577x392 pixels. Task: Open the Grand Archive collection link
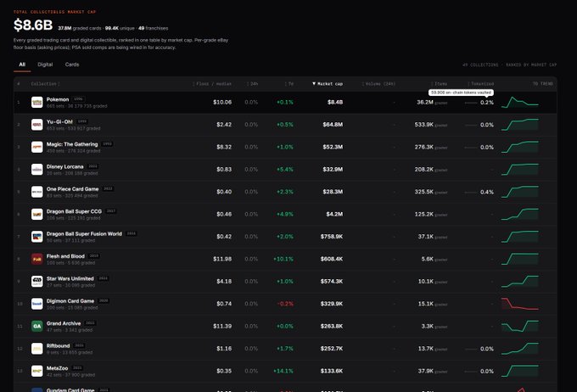[64, 323]
